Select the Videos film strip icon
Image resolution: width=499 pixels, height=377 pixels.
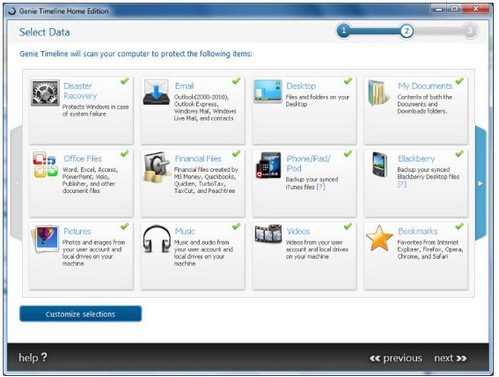pyautogui.click(x=268, y=233)
